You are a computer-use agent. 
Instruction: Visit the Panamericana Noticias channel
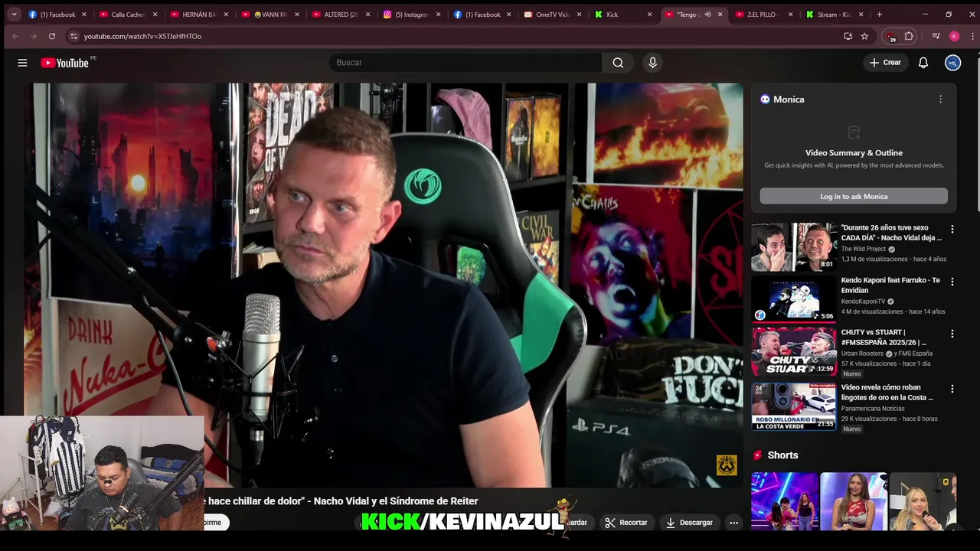(873, 409)
